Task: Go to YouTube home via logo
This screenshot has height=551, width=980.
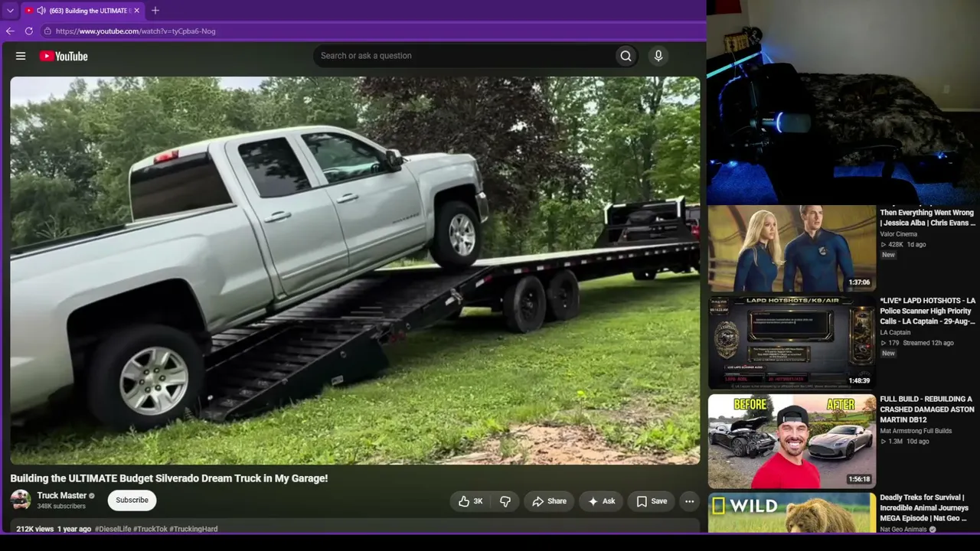Action: (x=64, y=56)
